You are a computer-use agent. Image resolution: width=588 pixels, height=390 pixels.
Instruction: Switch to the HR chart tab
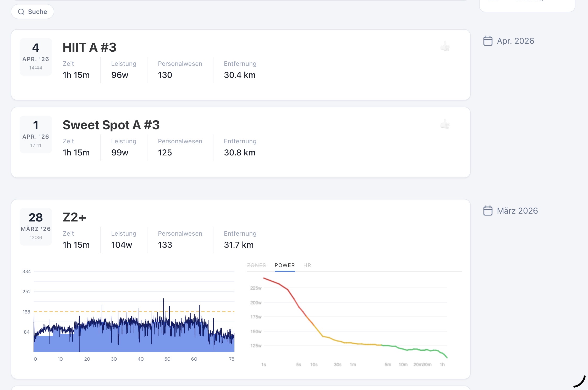[x=307, y=265]
